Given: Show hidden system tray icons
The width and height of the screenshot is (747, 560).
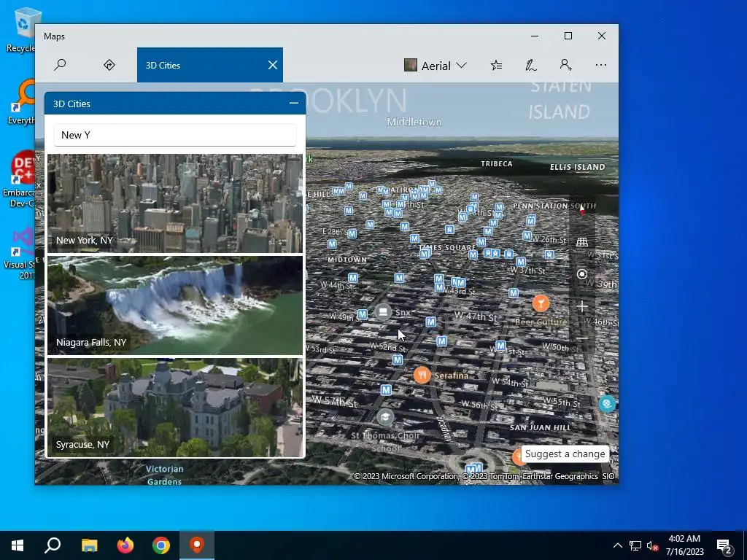Looking at the screenshot, I should [617, 545].
